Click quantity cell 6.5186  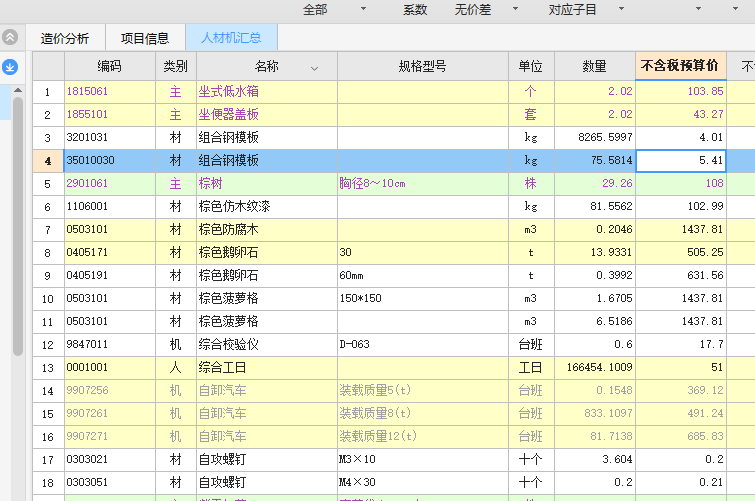click(x=595, y=321)
